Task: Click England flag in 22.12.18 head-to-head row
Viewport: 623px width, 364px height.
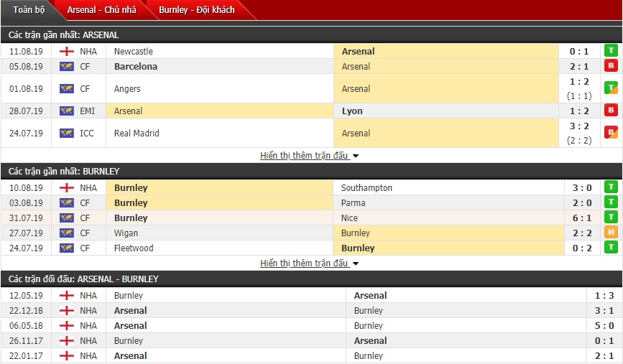Action: [x=67, y=311]
